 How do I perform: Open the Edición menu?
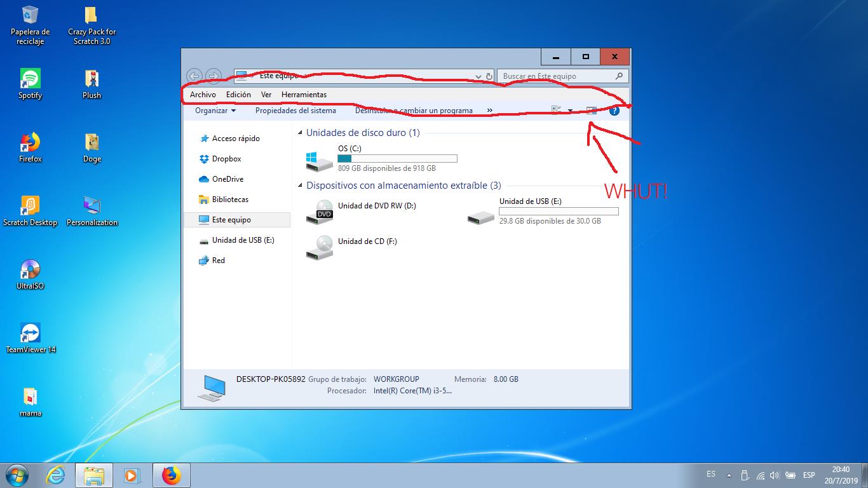238,95
